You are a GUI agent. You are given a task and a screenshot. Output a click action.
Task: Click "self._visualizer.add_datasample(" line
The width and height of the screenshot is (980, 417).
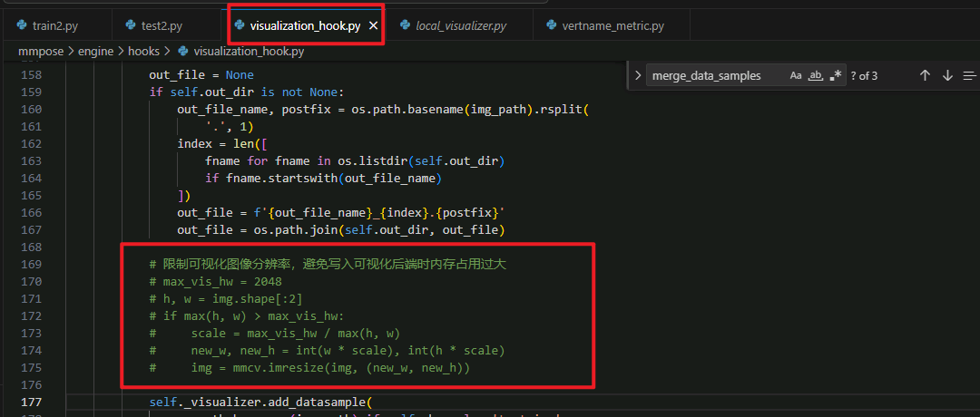(260, 402)
